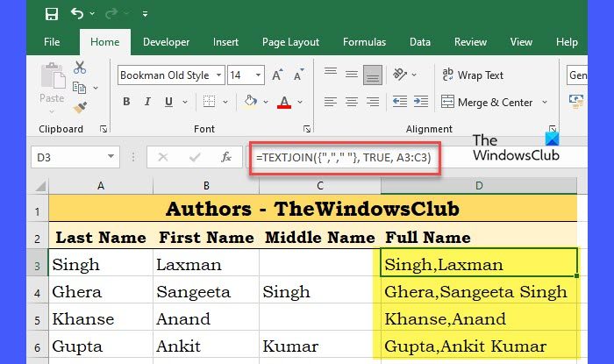Open underline style dropdown arrow
The image size is (614, 364).
tap(185, 102)
